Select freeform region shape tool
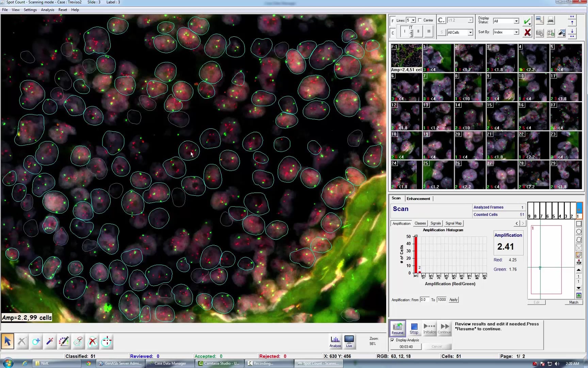588x368 pixels. click(x=578, y=240)
